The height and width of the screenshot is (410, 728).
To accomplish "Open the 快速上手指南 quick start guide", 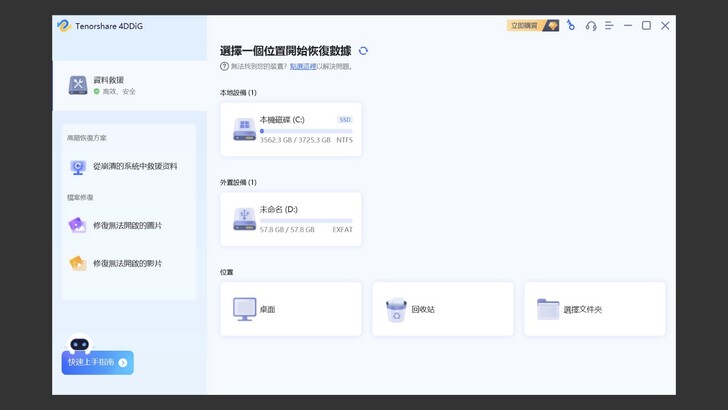I will 97,362.
